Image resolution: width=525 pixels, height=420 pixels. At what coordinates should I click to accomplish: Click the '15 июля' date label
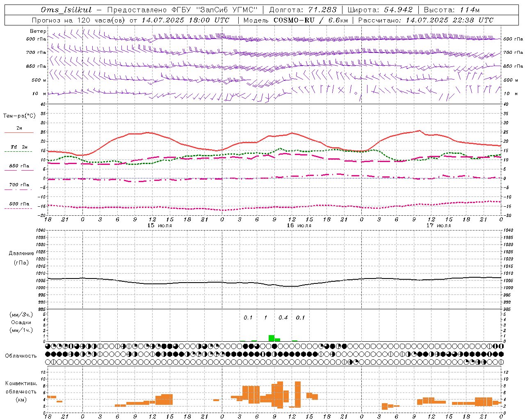(160, 226)
